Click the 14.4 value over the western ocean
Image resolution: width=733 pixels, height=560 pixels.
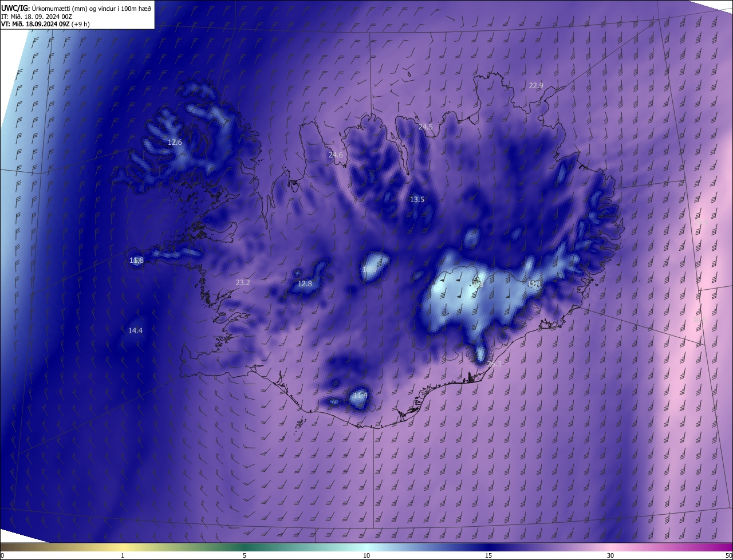click(x=135, y=330)
